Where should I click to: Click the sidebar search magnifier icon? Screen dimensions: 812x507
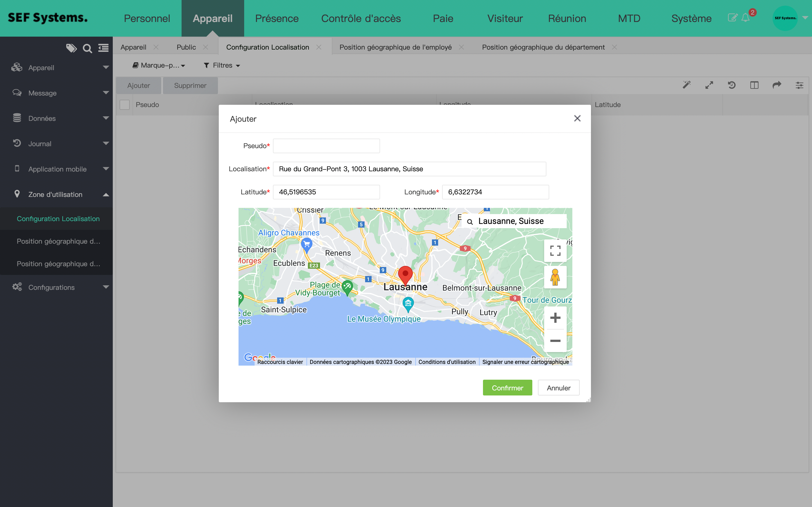[87, 49]
